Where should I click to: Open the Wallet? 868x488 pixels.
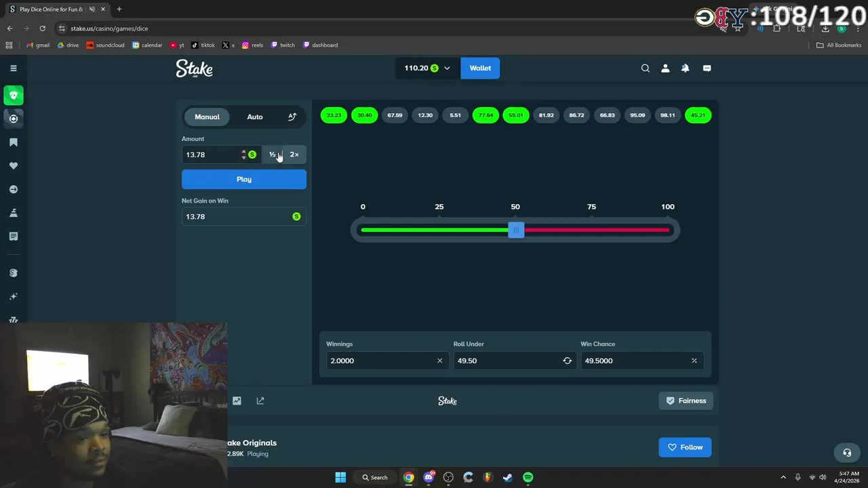pyautogui.click(x=480, y=68)
